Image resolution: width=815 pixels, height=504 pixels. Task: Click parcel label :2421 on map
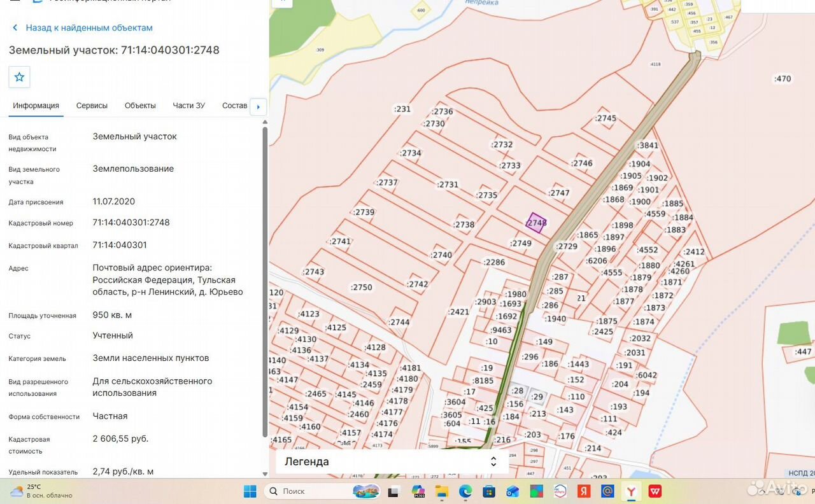tap(458, 312)
